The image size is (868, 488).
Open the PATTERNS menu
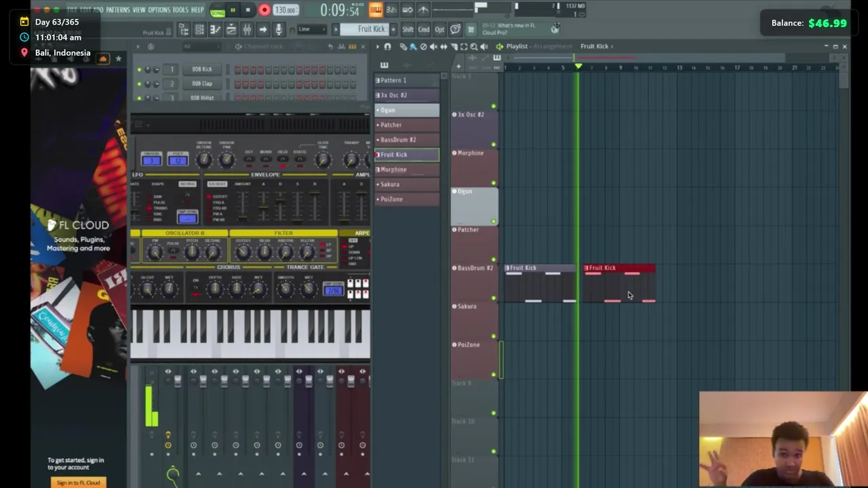point(118,10)
